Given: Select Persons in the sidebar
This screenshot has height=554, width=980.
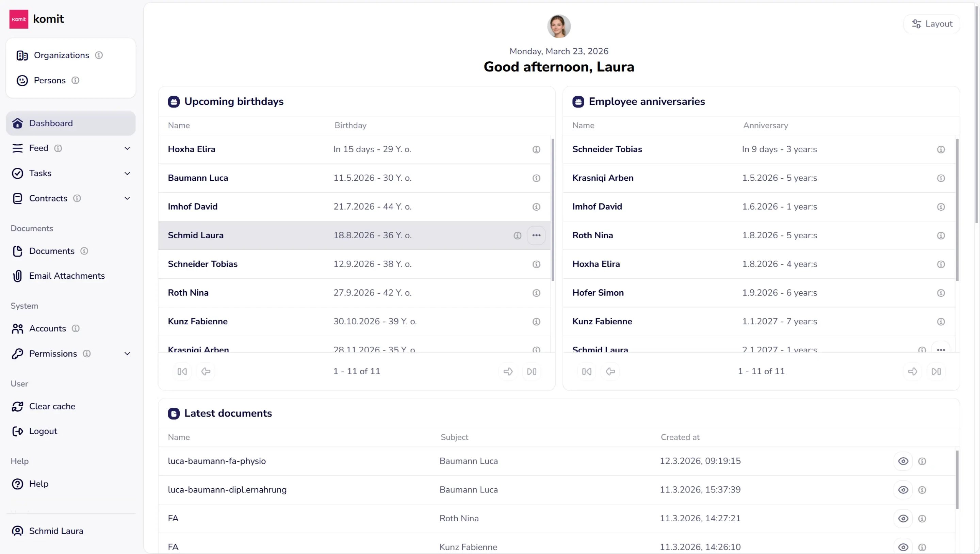Looking at the screenshot, I should coord(49,80).
